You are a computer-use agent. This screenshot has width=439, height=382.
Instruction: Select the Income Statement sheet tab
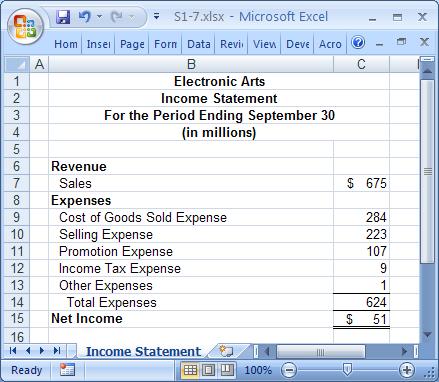click(143, 351)
